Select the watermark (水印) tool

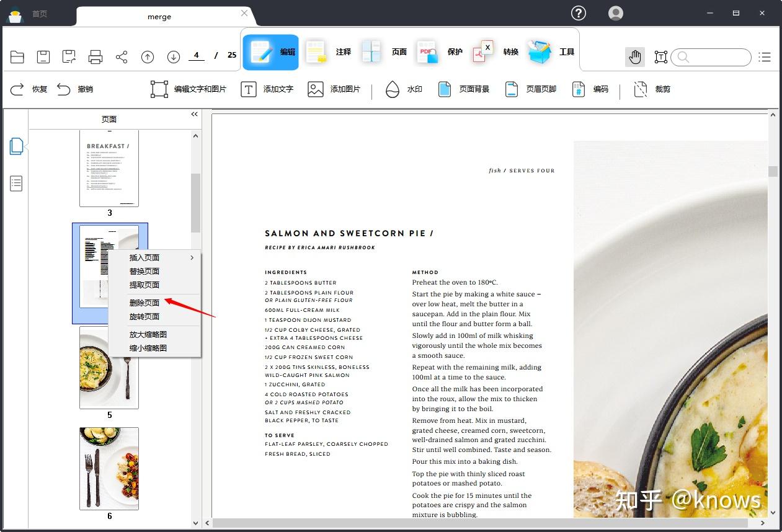[403, 89]
